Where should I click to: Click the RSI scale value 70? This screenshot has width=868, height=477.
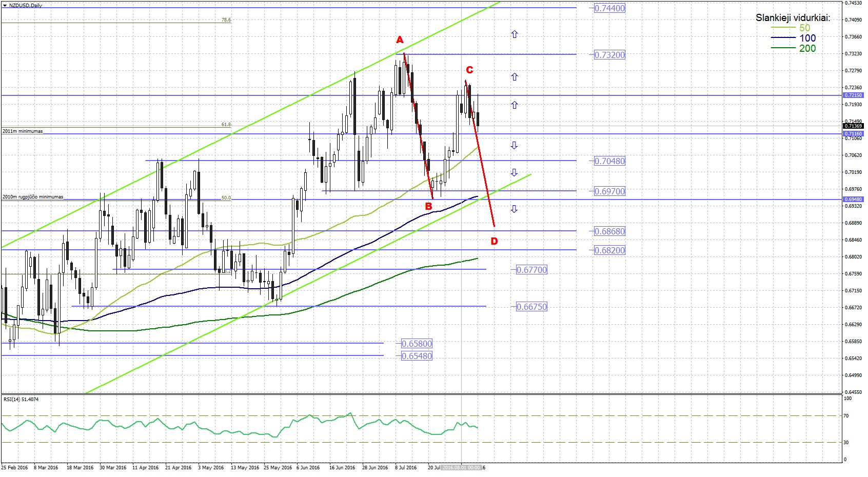click(846, 416)
